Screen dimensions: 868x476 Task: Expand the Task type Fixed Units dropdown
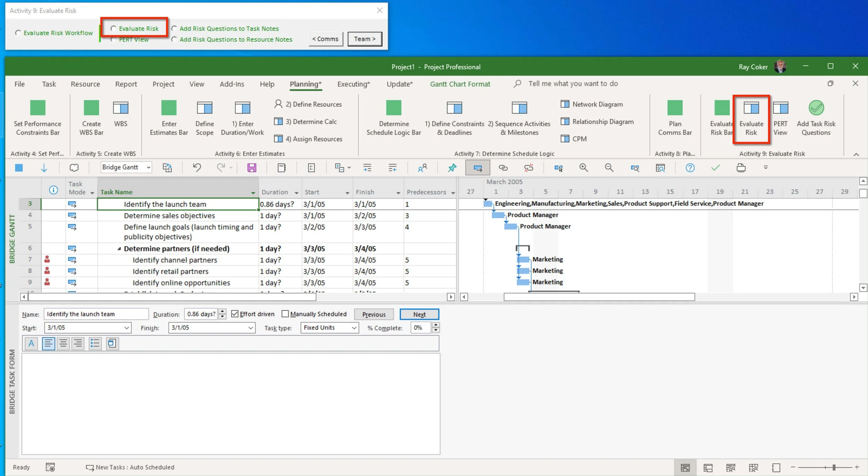click(354, 328)
